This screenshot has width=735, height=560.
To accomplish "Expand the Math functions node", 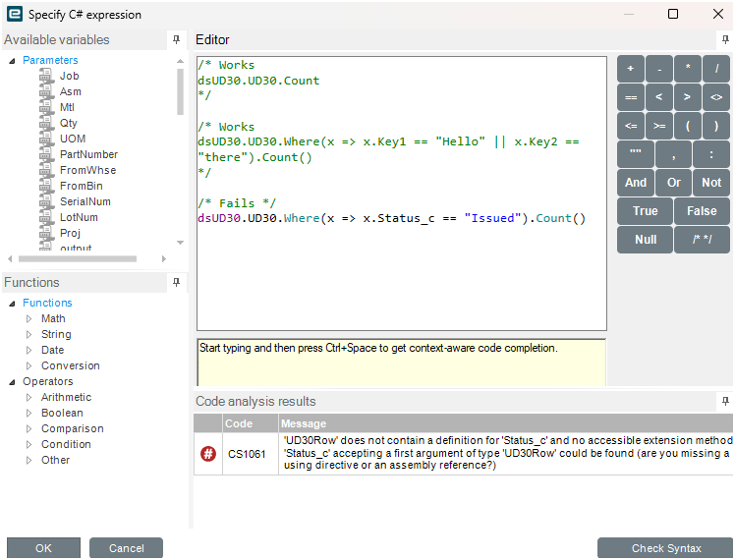I will [28, 318].
